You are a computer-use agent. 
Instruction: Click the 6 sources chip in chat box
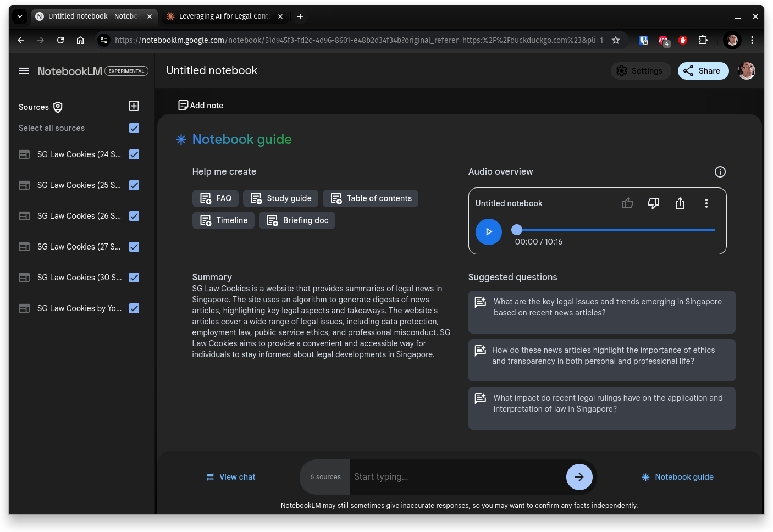(x=325, y=477)
